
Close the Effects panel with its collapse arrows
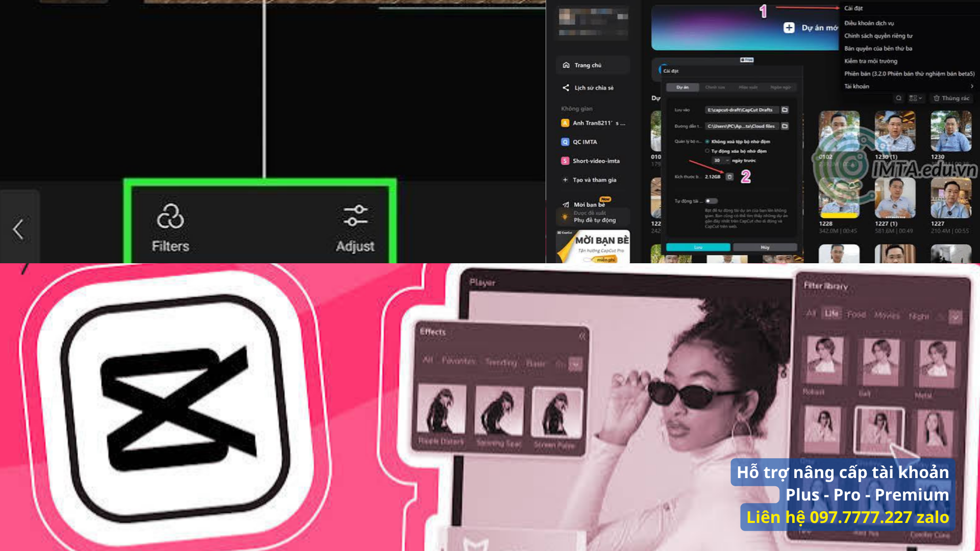tap(582, 336)
